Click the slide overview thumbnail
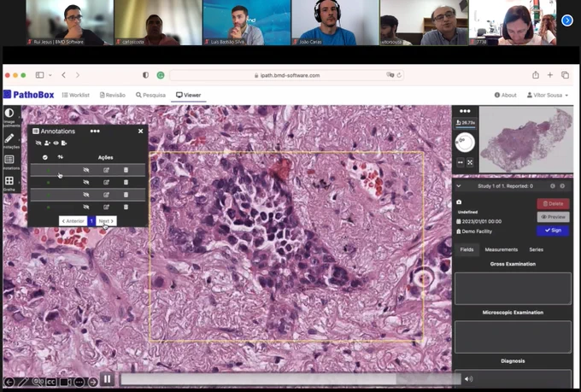Viewport: 581px width, 392px height. pos(525,139)
